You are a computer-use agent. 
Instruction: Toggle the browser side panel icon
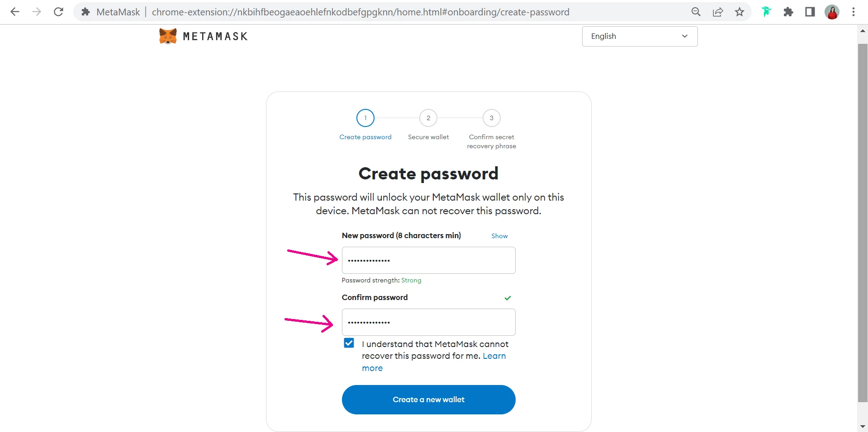tap(810, 12)
